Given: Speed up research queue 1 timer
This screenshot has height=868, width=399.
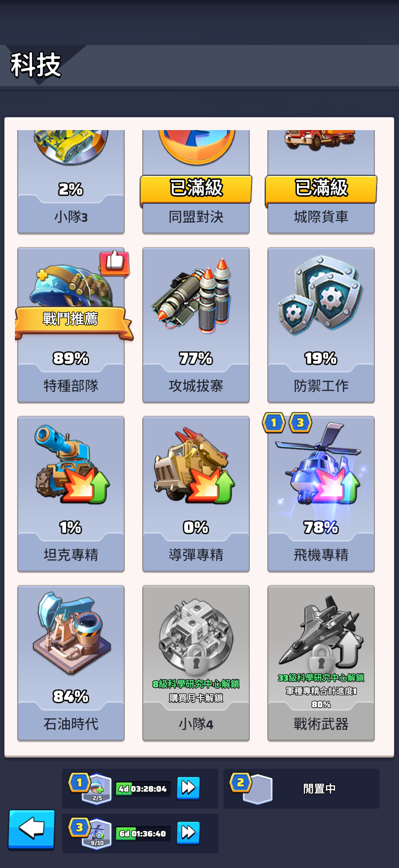Looking at the screenshot, I should 188,788.
